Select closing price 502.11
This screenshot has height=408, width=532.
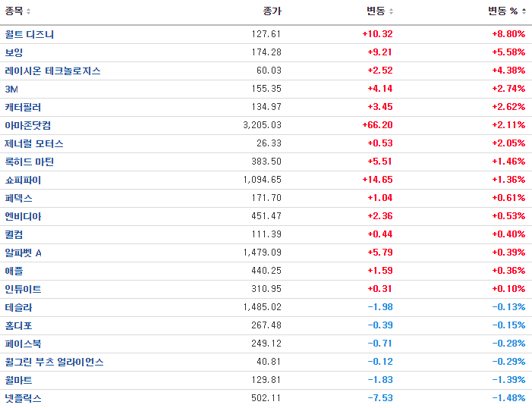[x=266, y=398]
